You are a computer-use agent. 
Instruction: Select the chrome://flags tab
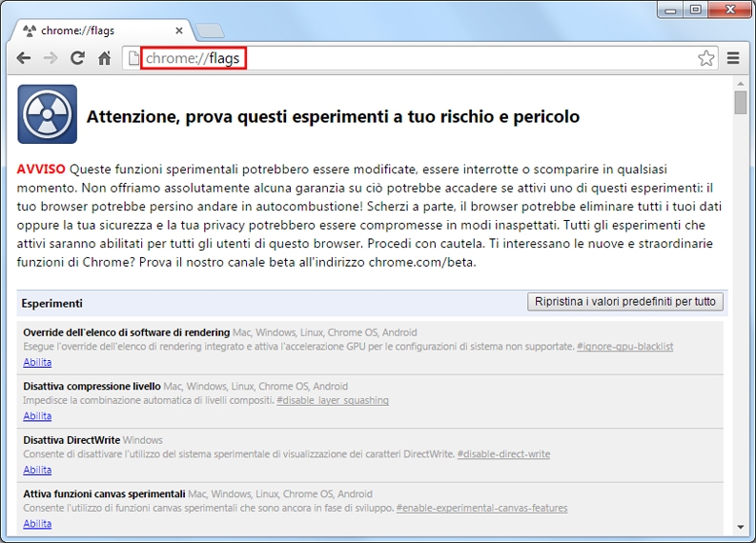[x=101, y=30]
